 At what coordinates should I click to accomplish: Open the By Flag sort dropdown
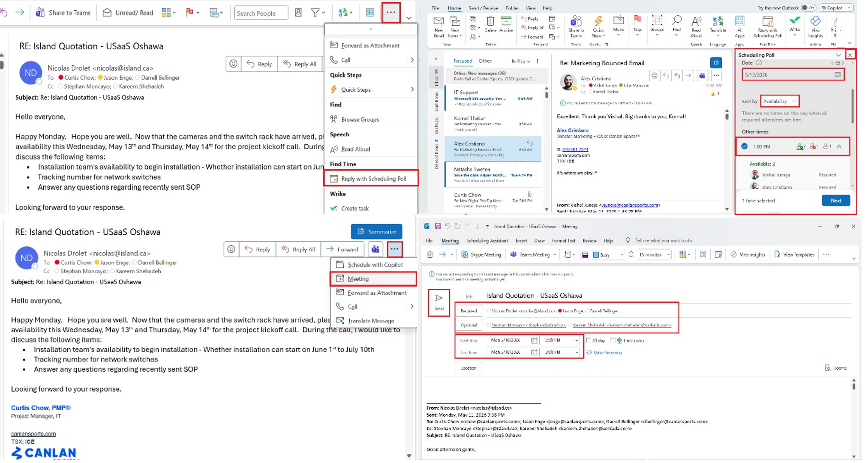(520, 61)
